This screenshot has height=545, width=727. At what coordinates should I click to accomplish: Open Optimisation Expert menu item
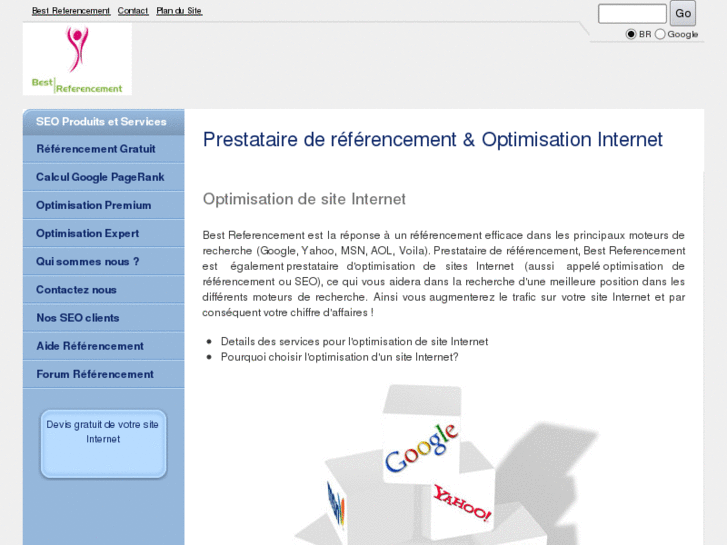(103, 233)
